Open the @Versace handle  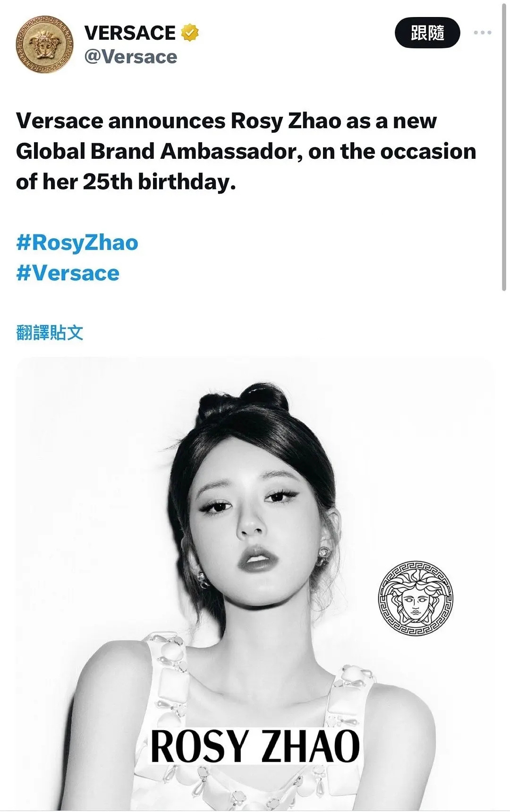131,57
